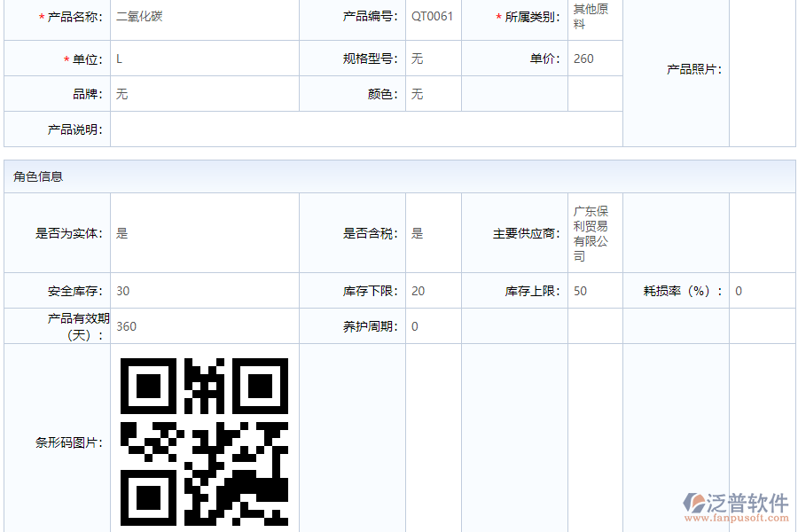Click the empty 产品照片 photo area
This screenshot has height=532, width=798.
(762, 71)
